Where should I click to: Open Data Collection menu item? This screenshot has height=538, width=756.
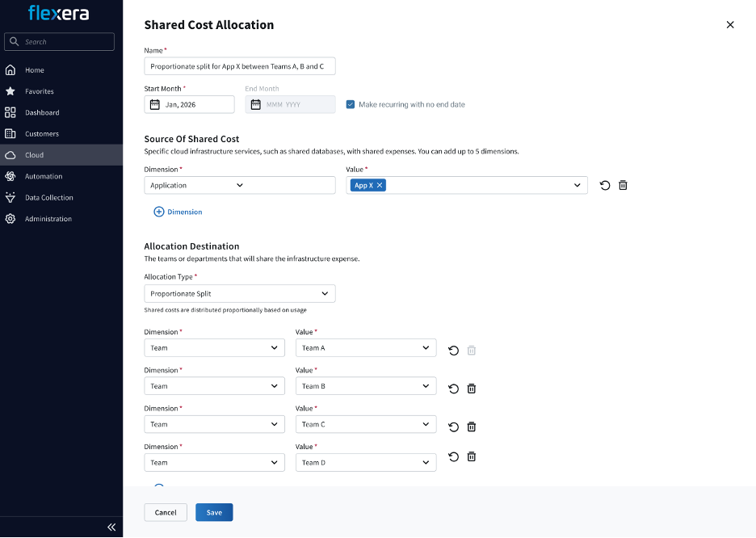pyautogui.click(x=61, y=197)
